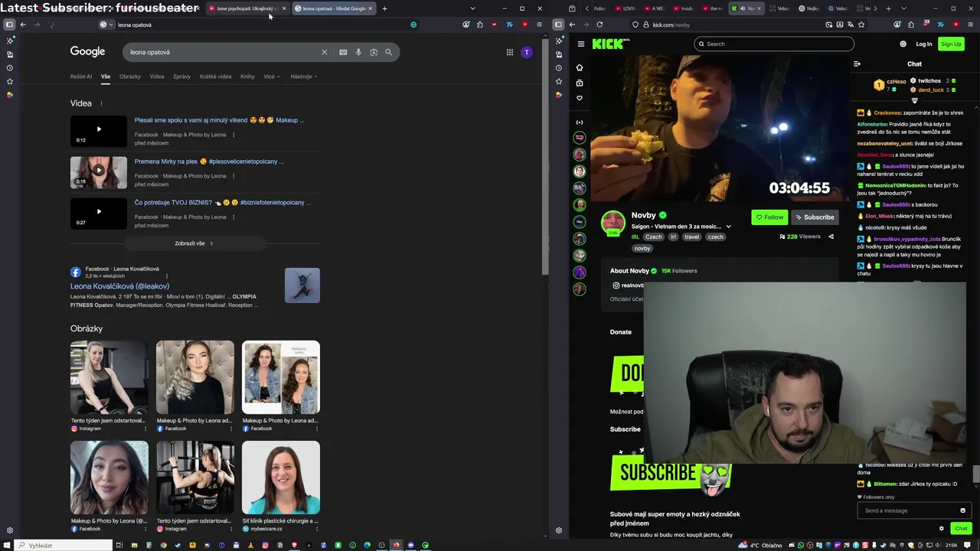The width and height of the screenshot is (980, 551).
Task: Translate the Kick page icon
Action: coord(851,24)
